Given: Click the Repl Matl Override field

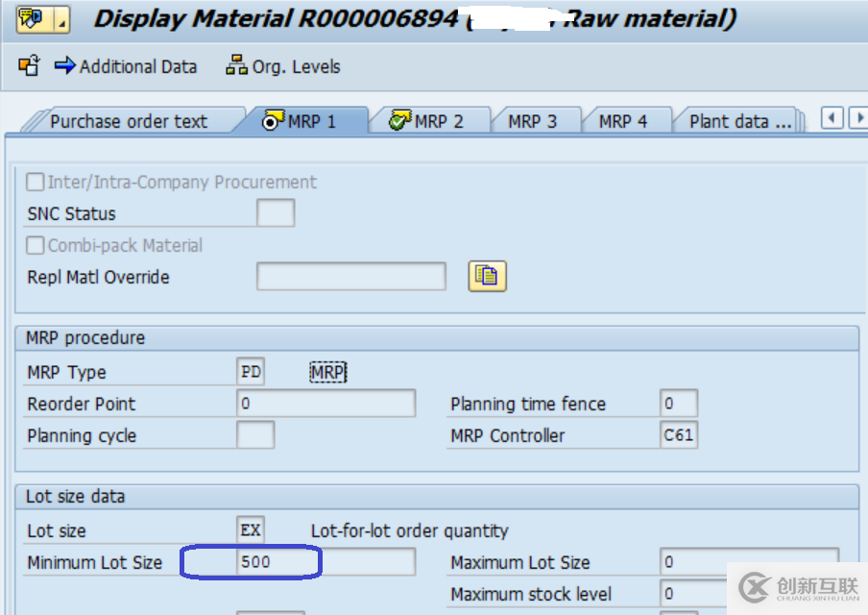Looking at the screenshot, I should [351, 277].
